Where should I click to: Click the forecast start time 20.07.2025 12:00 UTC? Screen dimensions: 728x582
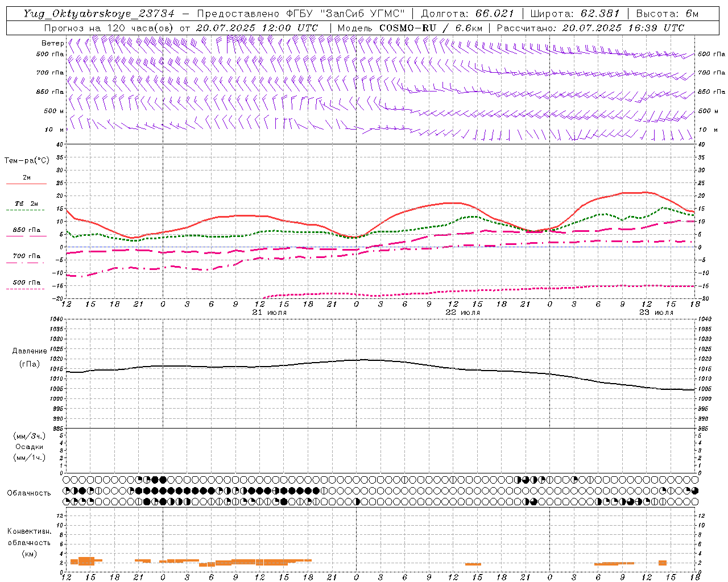tap(257, 28)
